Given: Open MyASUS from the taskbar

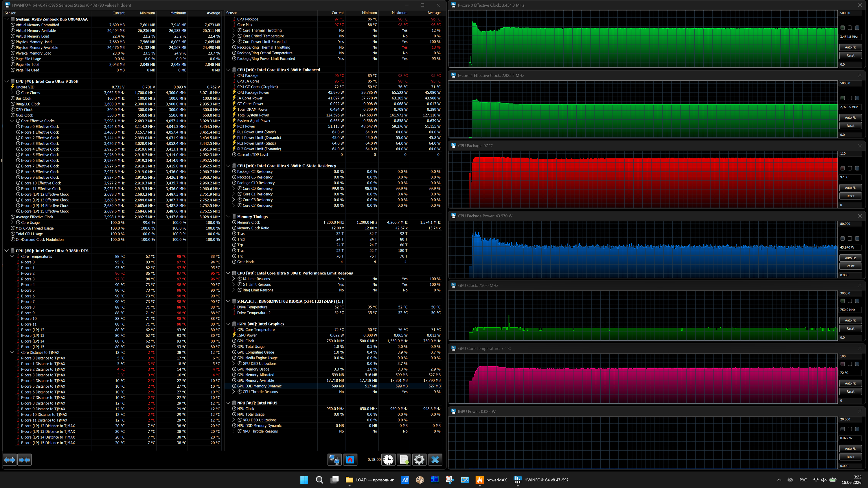Looking at the screenshot, I should (x=405, y=480).
